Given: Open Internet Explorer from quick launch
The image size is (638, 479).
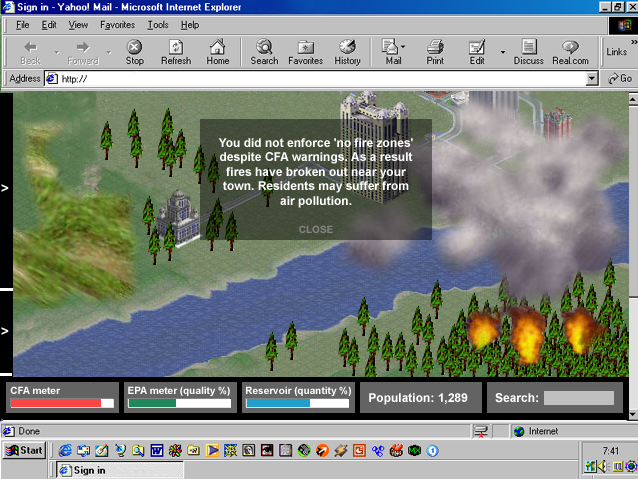Looking at the screenshot, I should (x=65, y=451).
